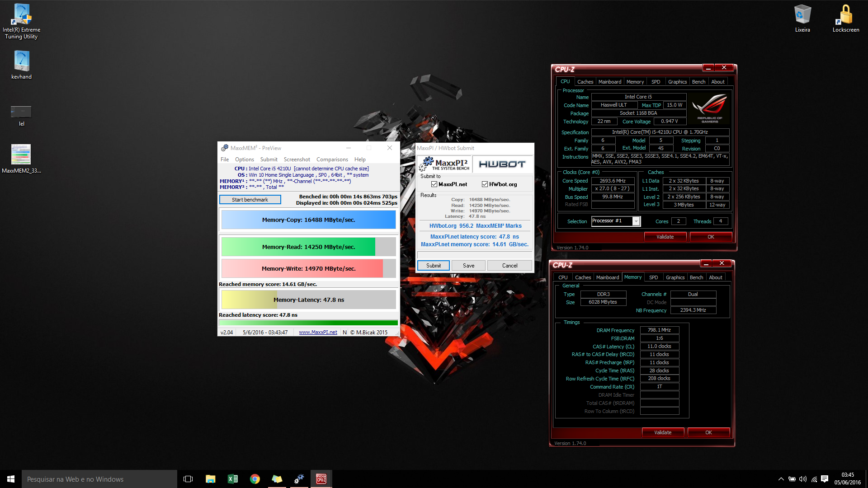The width and height of the screenshot is (868, 488).
Task: Click the Start benchmark button
Action: tap(250, 200)
